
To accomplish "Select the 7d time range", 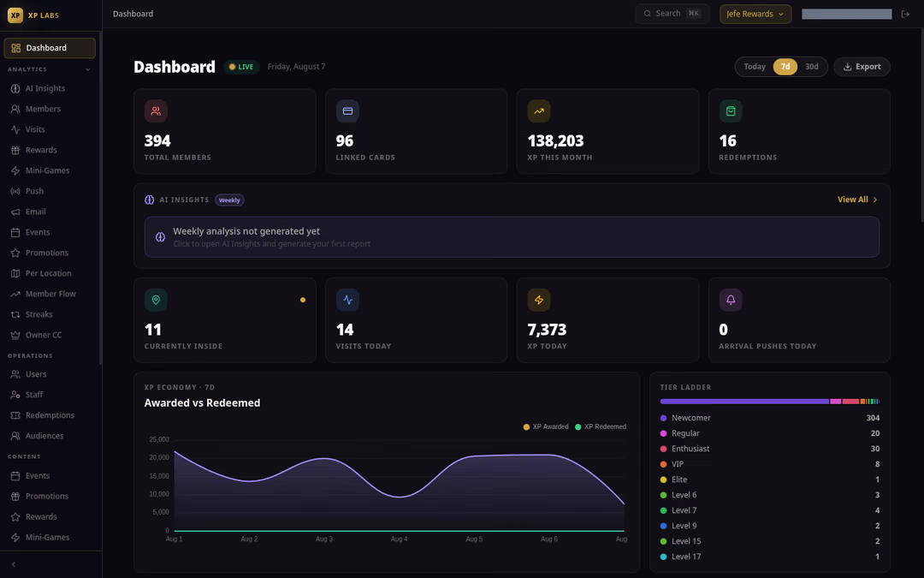I will (x=785, y=67).
